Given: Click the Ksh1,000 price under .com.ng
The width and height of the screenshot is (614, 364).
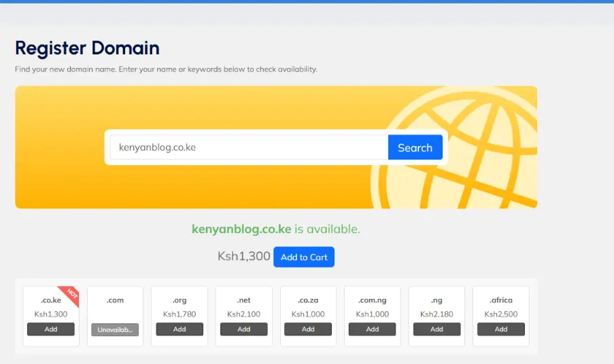Looking at the screenshot, I should (373, 314).
